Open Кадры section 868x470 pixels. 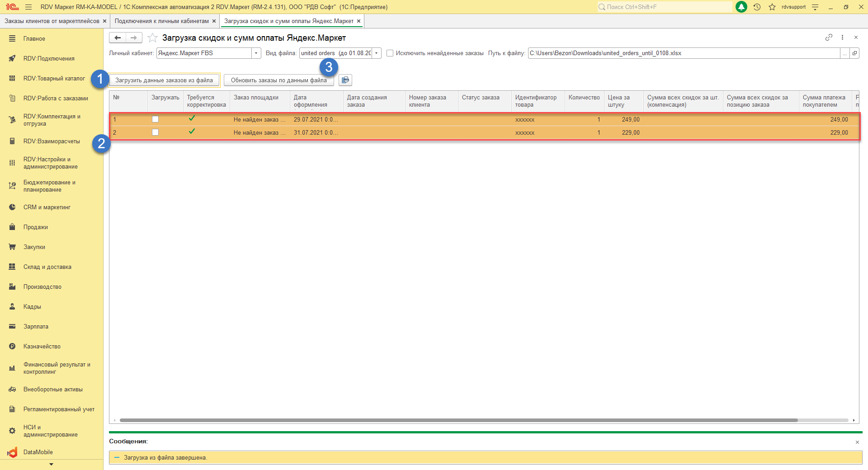32,306
